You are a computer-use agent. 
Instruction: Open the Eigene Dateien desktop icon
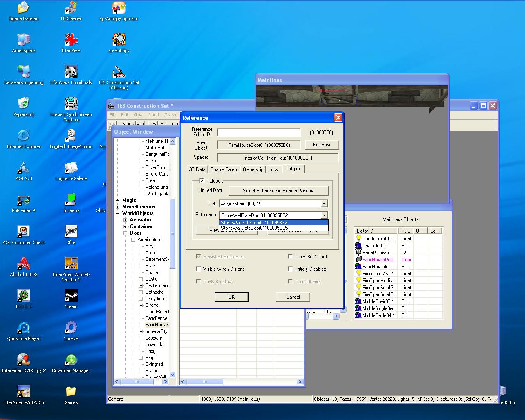23,11
